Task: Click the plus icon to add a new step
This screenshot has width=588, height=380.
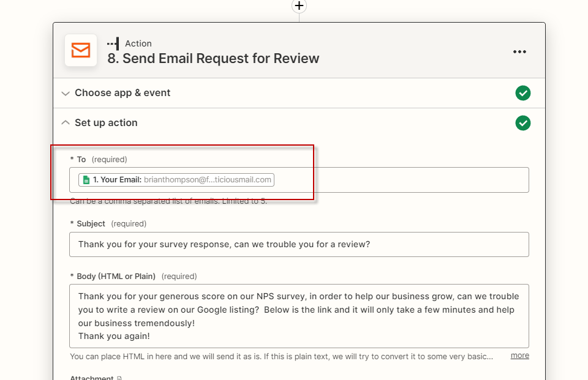Action: tap(299, 6)
